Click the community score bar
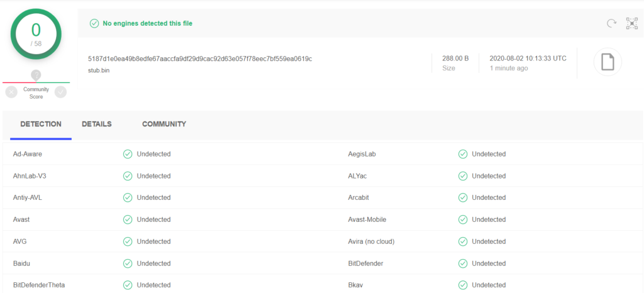Screen dimensions: 644x293 click(x=36, y=82)
